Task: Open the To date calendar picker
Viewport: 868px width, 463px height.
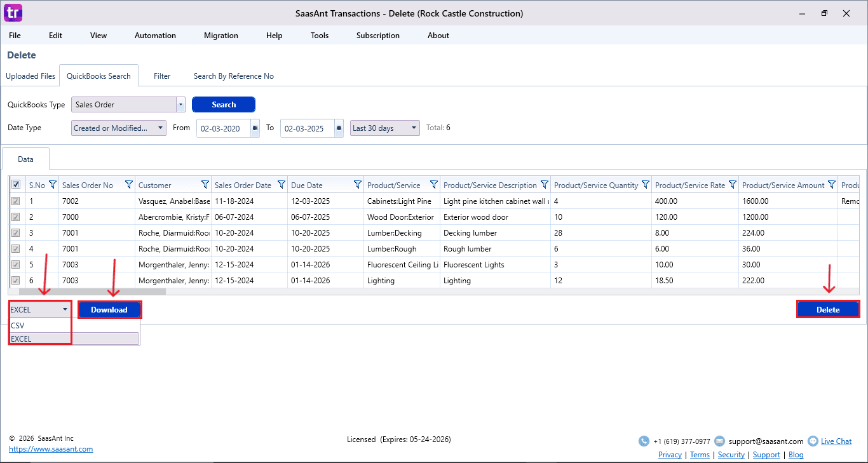Action: [339, 128]
